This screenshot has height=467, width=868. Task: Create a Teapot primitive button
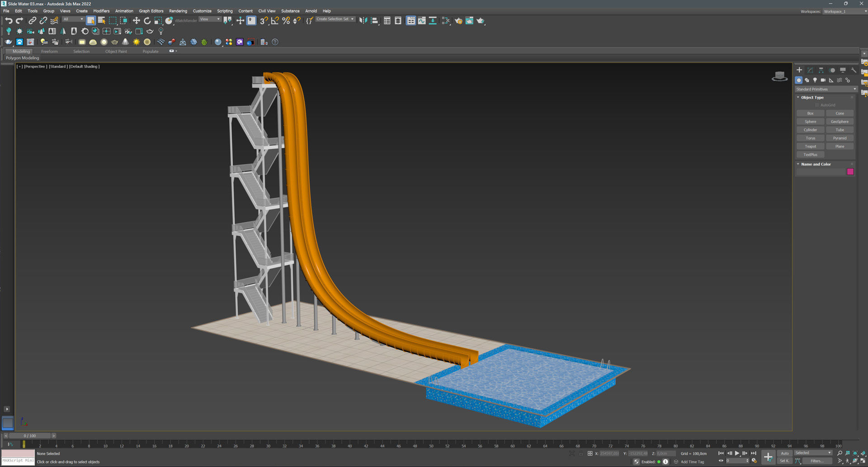coord(810,146)
